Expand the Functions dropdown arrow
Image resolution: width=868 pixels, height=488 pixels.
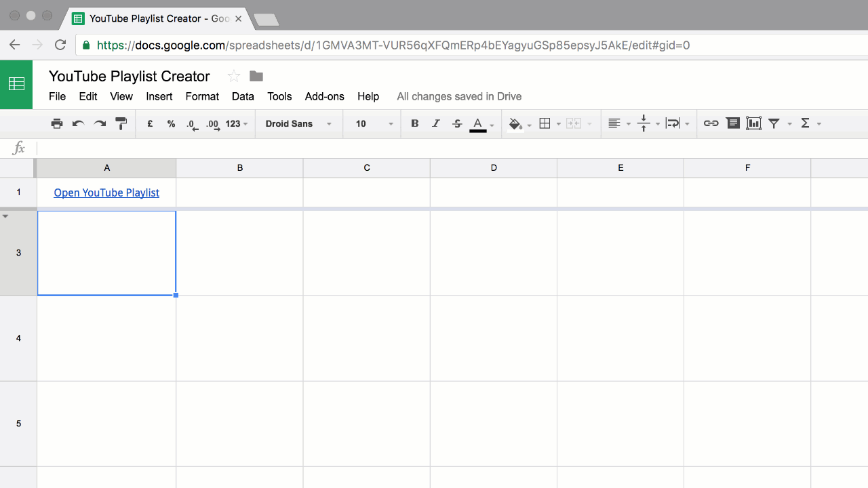click(819, 124)
